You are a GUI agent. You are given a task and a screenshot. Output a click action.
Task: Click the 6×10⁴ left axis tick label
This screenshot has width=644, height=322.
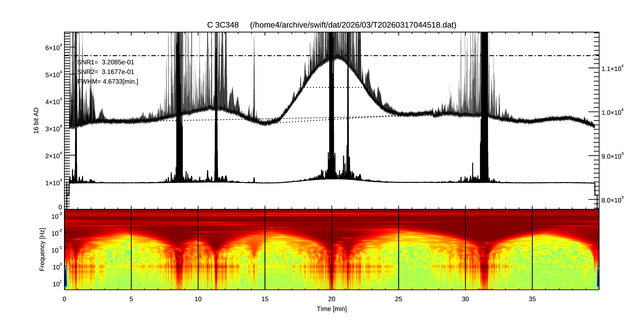click(x=53, y=47)
